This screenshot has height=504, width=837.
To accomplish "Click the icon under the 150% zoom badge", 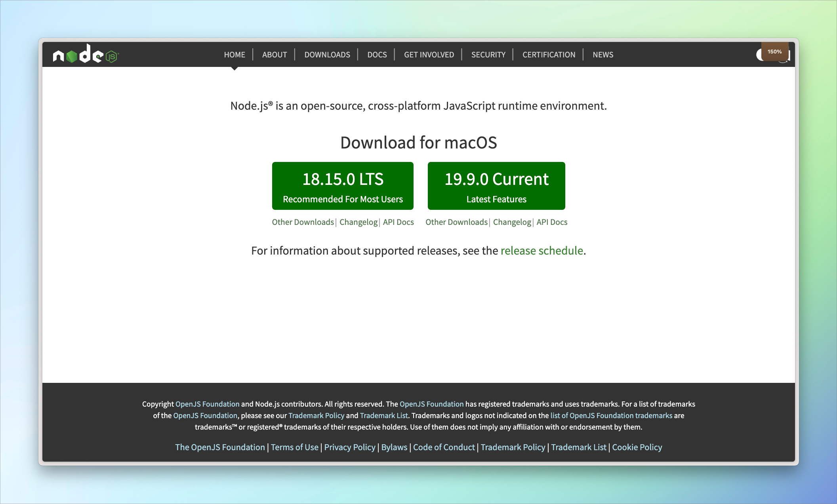I will (772, 56).
